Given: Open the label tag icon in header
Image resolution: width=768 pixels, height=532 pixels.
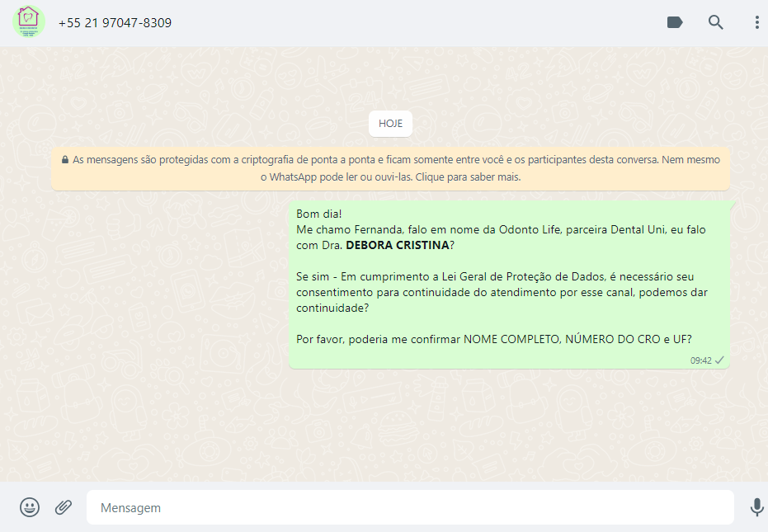Looking at the screenshot, I should [x=675, y=22].
